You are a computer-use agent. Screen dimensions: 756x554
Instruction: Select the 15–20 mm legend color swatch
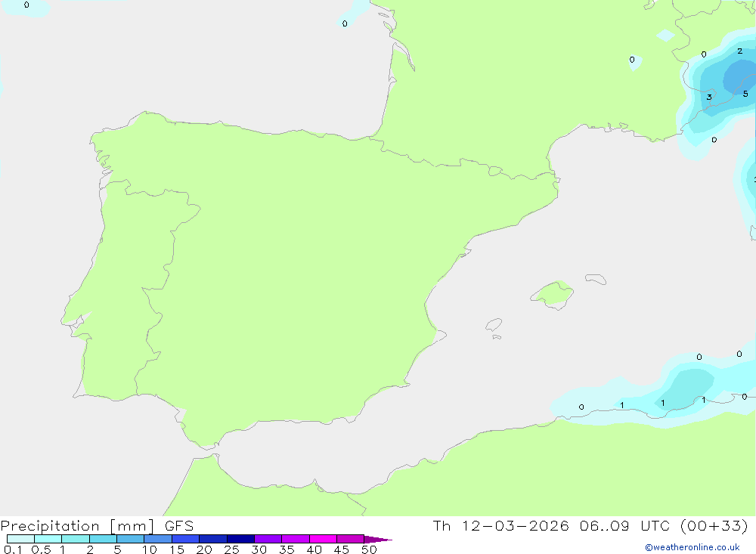[186, 539]
